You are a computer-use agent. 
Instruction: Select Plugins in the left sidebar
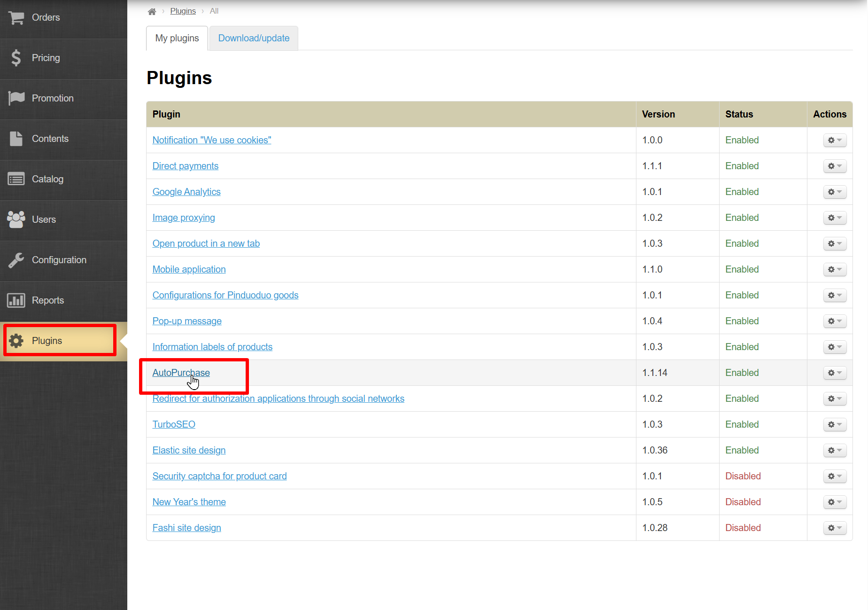pyautogui.click(x=47, y=341)
